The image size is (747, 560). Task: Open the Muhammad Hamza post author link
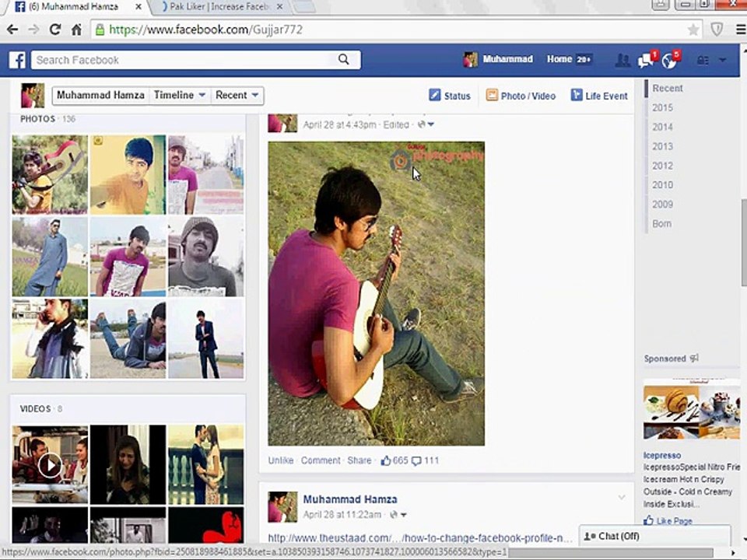pos(350,499)
